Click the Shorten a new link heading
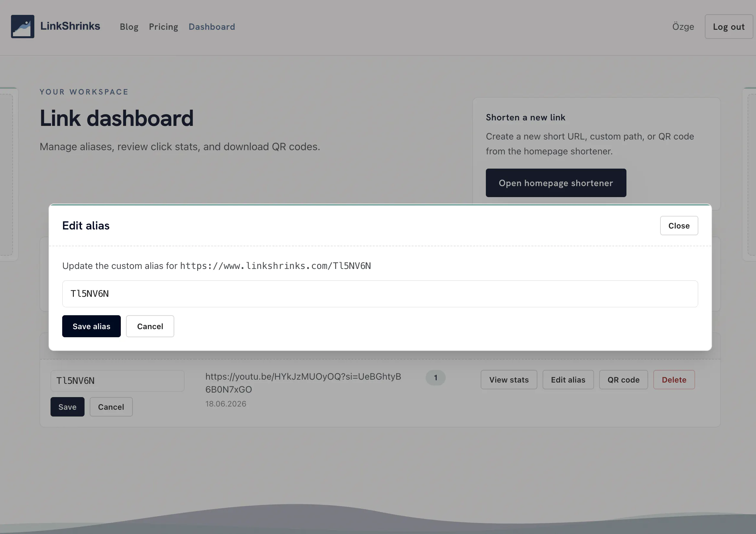Viewport: 756px width, 534px height. [x=525, y=117]
